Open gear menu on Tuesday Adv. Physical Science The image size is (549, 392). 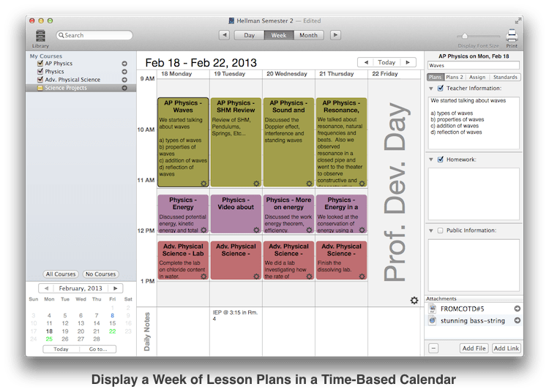(x=256, y=276)
